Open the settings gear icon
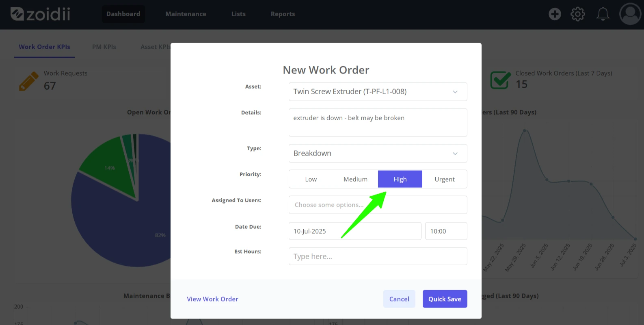The height and width of the screenshot is (325, 644). tap(578, 14)
